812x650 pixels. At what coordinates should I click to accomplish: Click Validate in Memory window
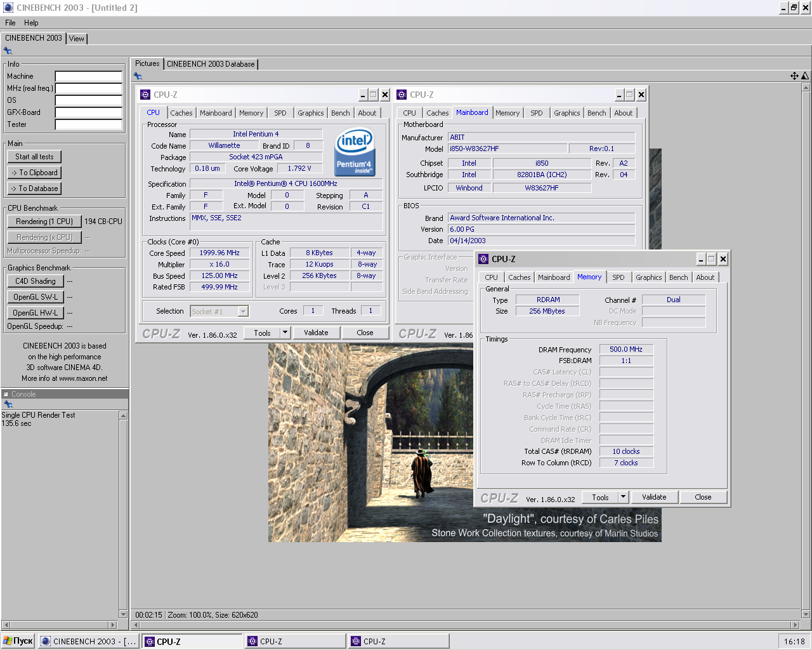654,497
